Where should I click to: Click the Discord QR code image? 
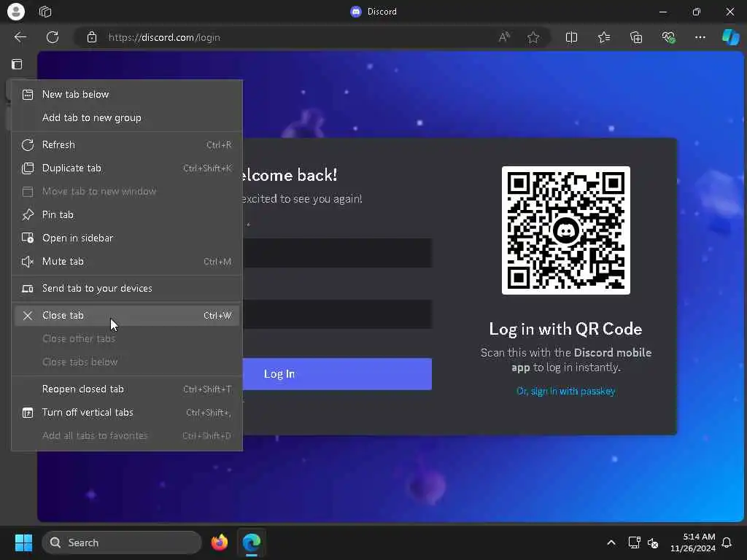[565, 230]
